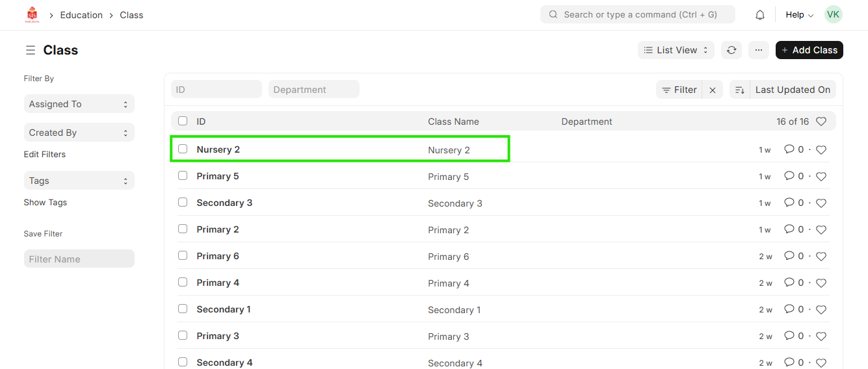Click the sort direction icon
This screenshot has height=369, width=868.
coord(739,90)
